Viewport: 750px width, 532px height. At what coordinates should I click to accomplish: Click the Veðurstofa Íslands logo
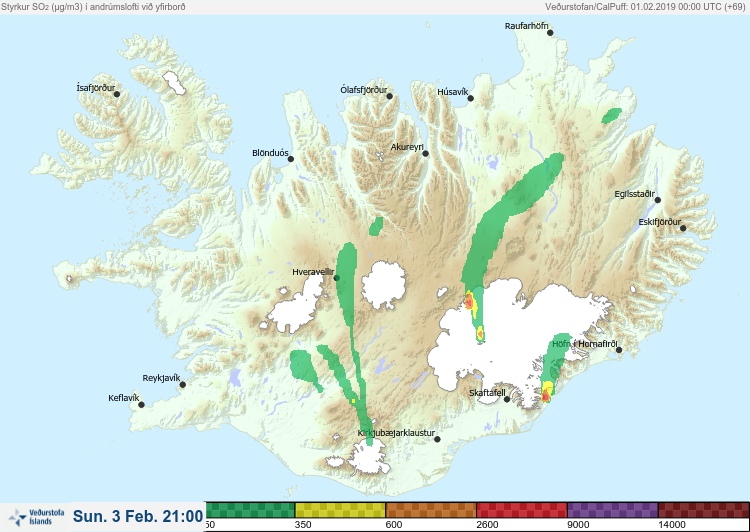point(36,517)
